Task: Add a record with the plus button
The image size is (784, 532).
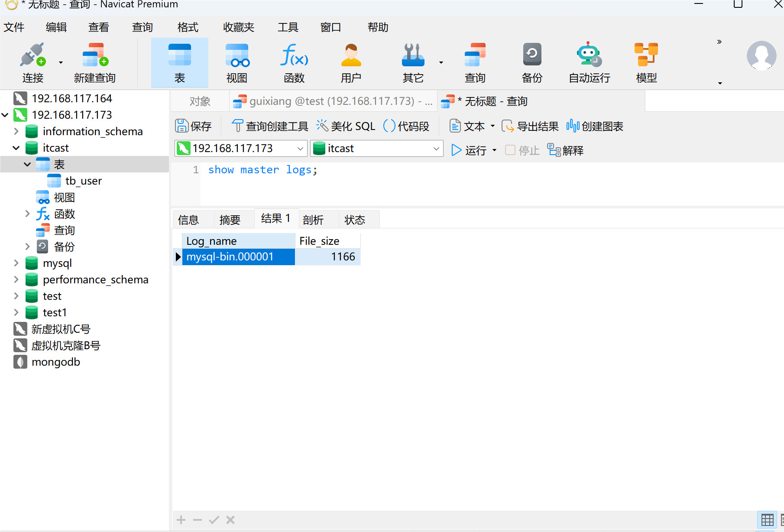Action: 181,520
